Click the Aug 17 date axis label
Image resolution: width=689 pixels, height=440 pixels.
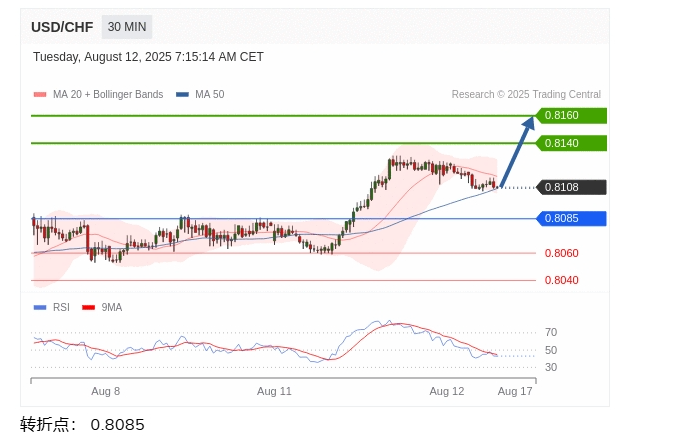click(x=515, y=391)
